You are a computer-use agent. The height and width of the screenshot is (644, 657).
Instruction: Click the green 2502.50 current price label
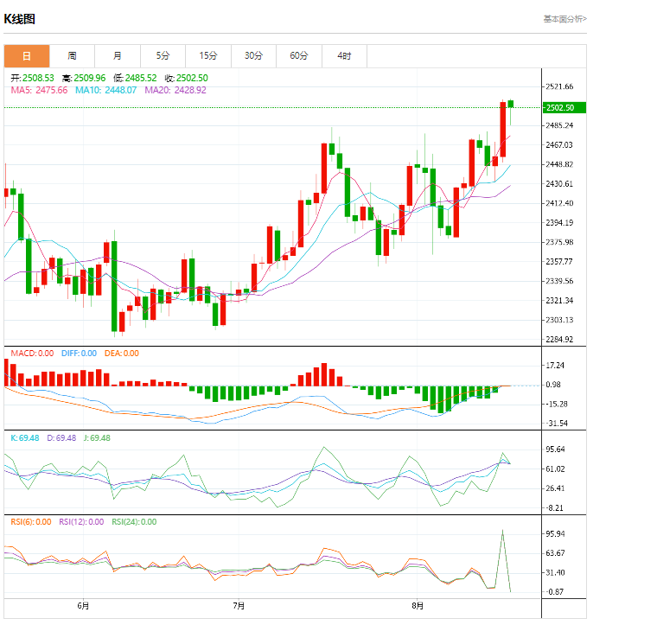pyautogui.click(x=564, y=107)
